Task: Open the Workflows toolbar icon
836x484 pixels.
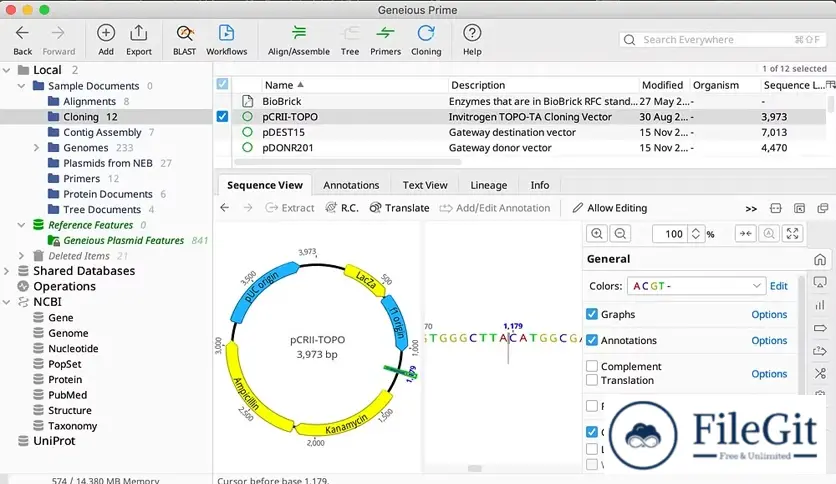Action: [226, 33]
